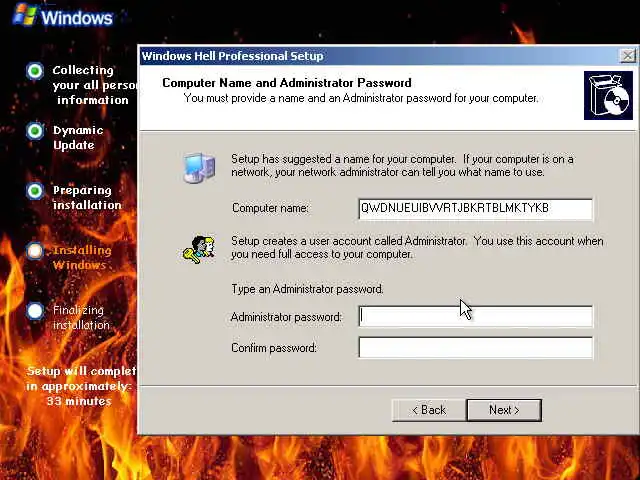Click the 'Administrator password:' label
The image size is (640, 480).
pyautogui.click(x=286, y=317)
